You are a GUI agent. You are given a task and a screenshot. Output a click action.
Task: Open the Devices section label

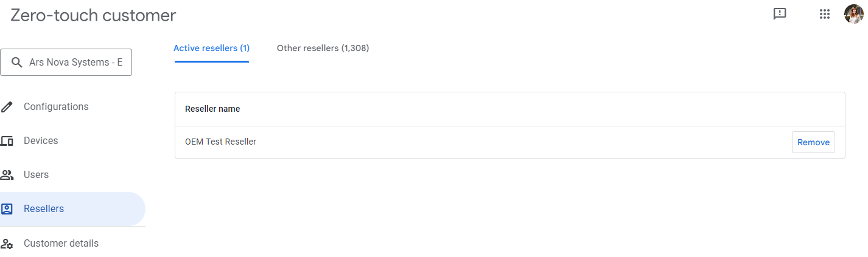(x=41, y=141)
